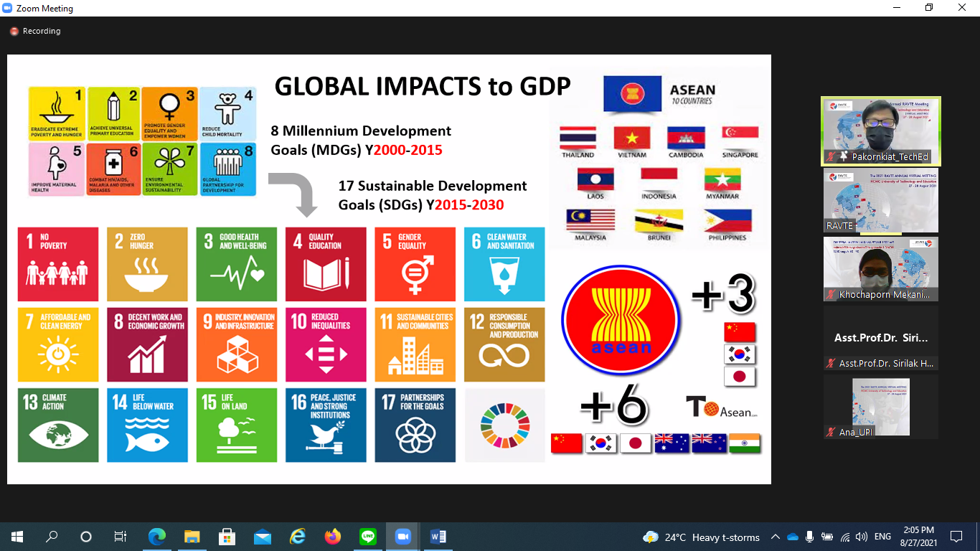
Task: Open the weather widget showing Heavy t-storms
Action: 702,537
